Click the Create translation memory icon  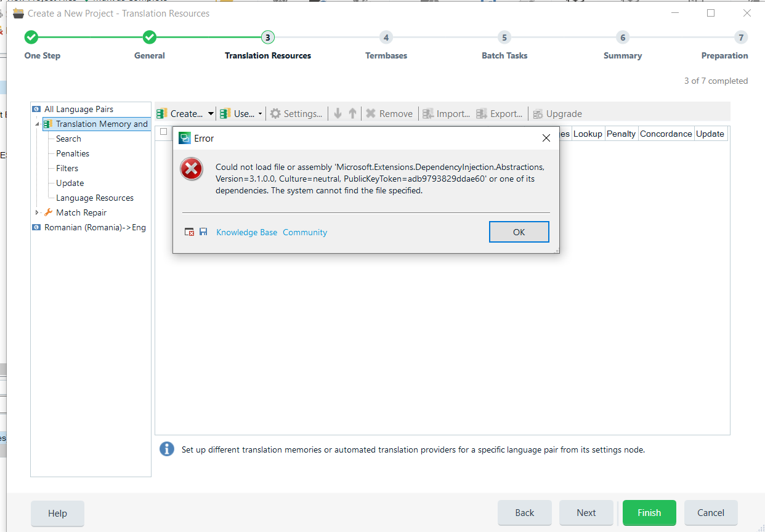[162, 113]
